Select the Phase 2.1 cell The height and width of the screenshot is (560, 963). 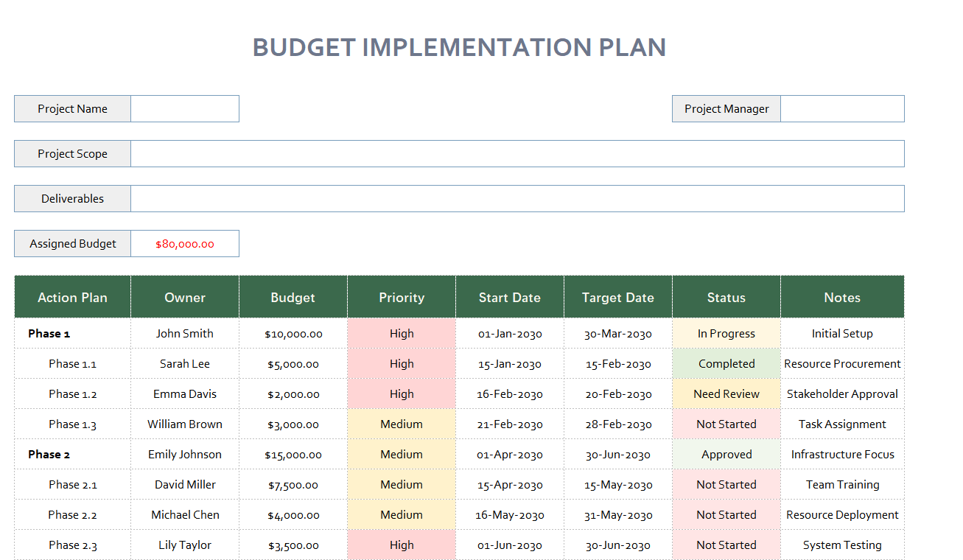[x=72, y=484]
